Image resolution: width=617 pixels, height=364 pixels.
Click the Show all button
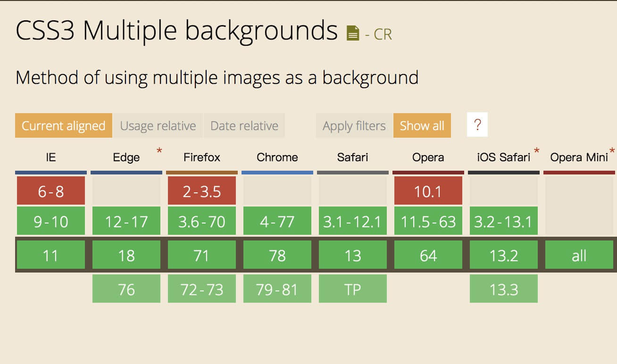coord(422,125)
